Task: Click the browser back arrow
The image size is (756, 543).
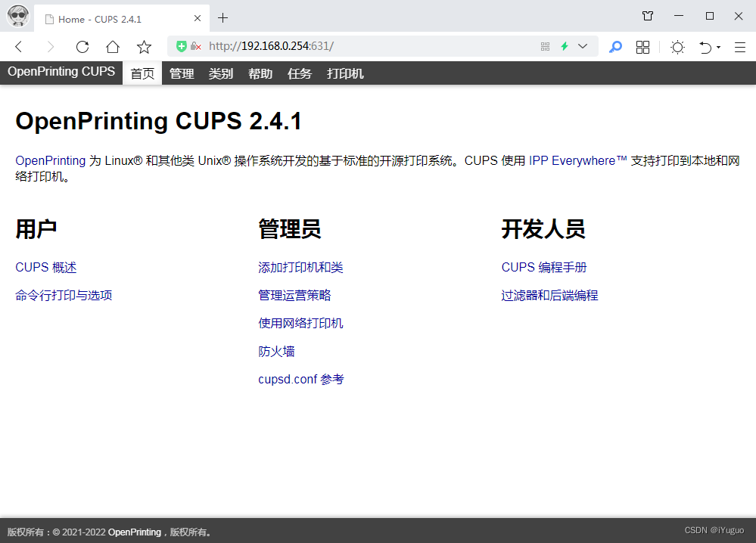Action: pos(19,47)
